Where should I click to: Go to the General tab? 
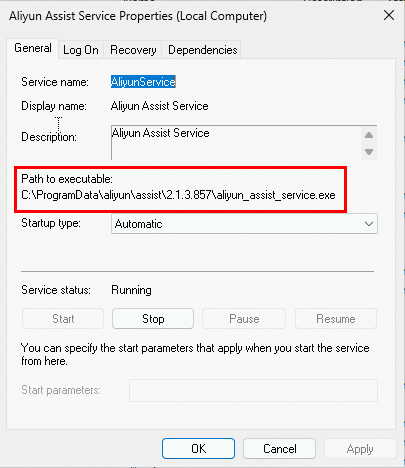pos(33,49)
